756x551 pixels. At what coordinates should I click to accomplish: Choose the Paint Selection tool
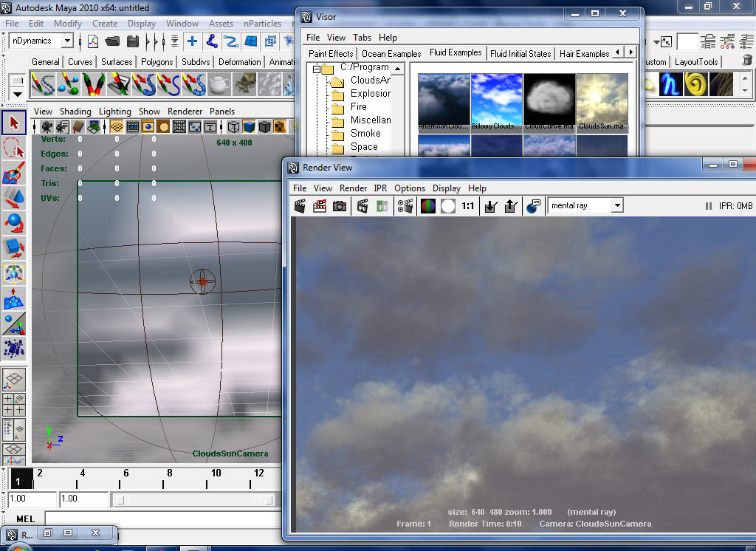(x=14, y=172)
